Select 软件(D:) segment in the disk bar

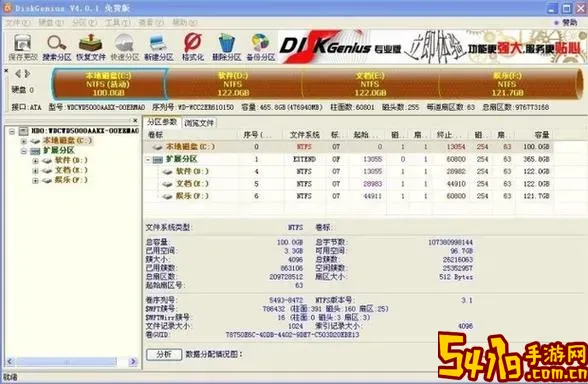(x=233, y=84)
